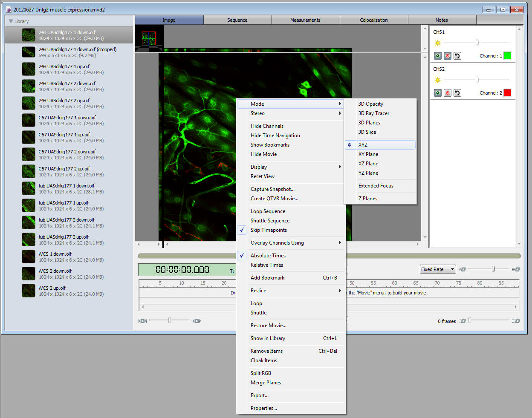The image size is (532, 418).
Task: Select the XYZ mode radio option
Action: [x=363, y=145]
